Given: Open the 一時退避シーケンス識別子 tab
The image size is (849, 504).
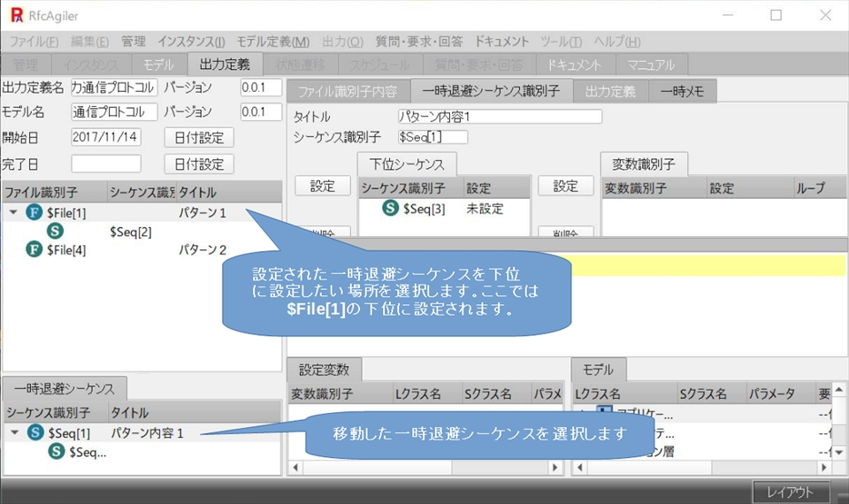Looking at the screenshot, I should pos(491,90).
